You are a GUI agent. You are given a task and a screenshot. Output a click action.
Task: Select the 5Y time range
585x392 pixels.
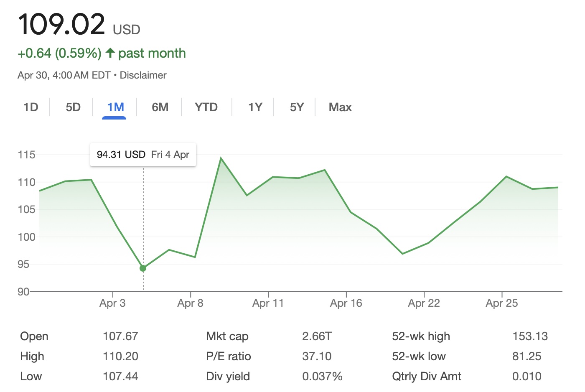point(297,107)
